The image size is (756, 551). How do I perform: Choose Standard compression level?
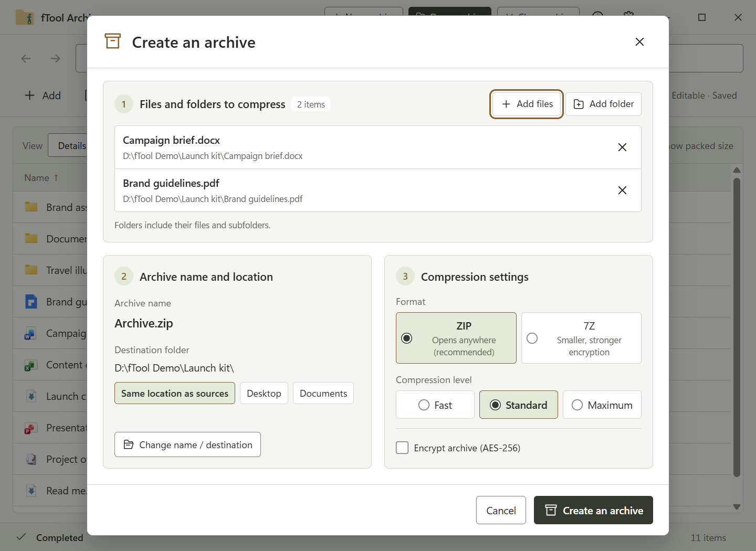click(x=519, y=405)
